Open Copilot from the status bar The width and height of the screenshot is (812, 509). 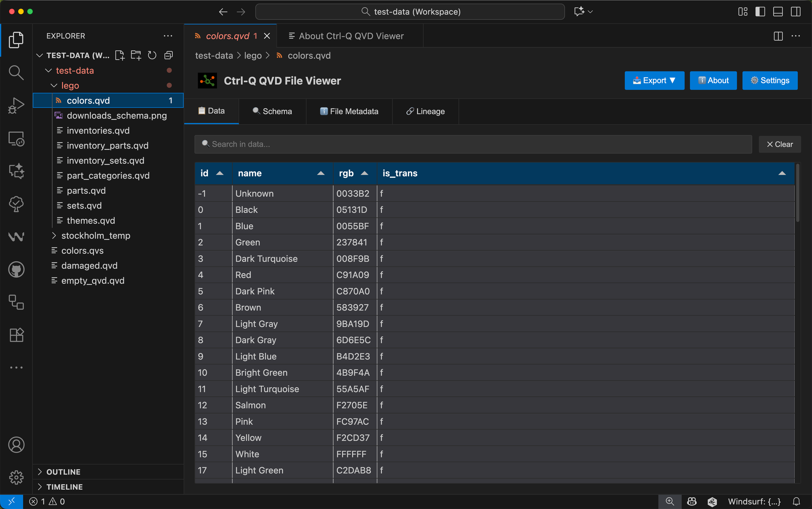click(x=691, y=501)
